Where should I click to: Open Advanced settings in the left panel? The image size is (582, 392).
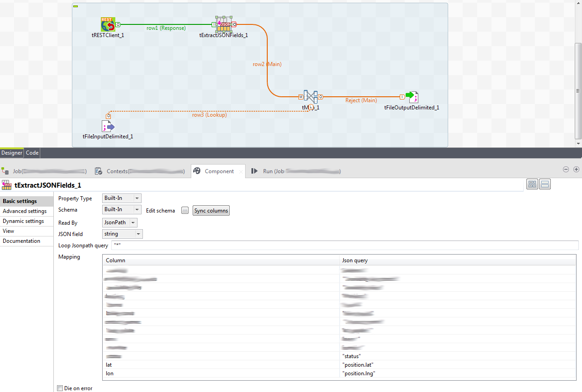click(25, 211)
